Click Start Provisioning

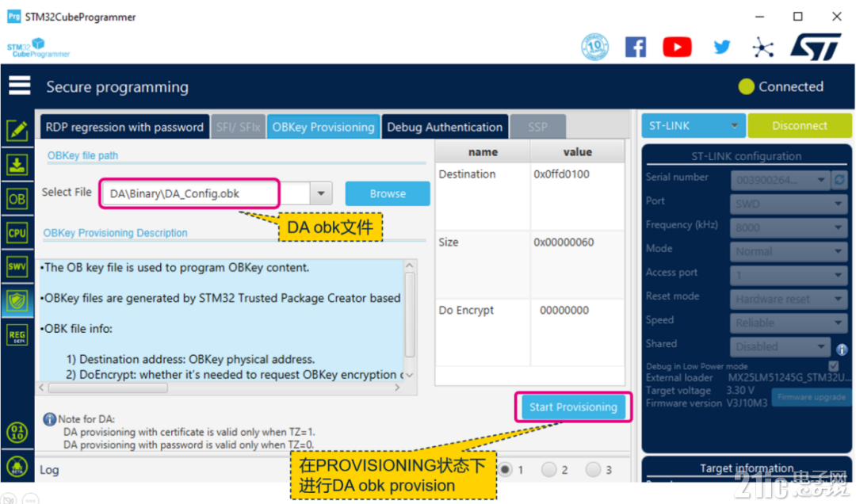click(x=573, y=407)
